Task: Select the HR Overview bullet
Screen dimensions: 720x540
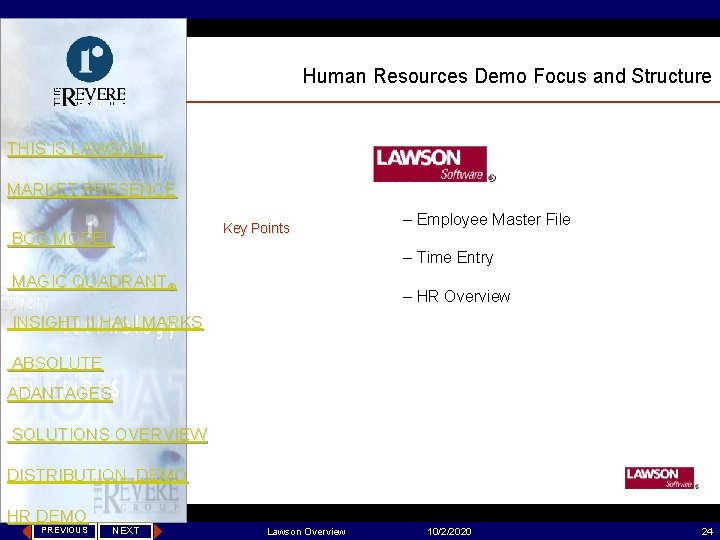Action: (456, 296)
